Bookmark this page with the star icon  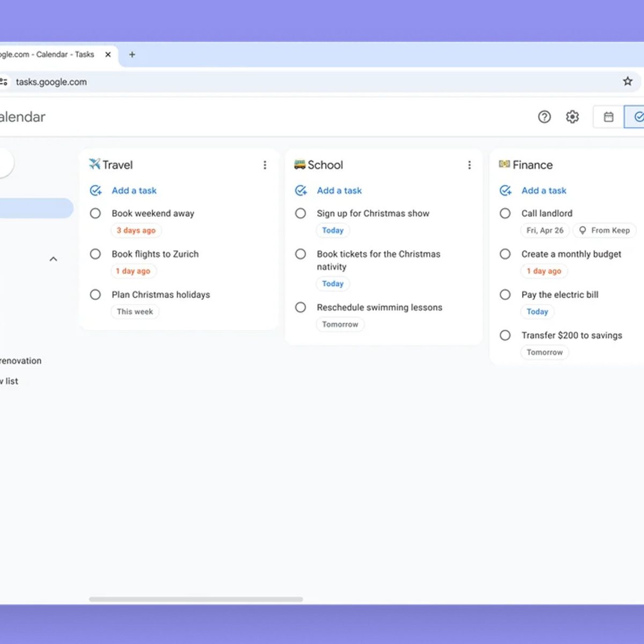pos(627,82)
